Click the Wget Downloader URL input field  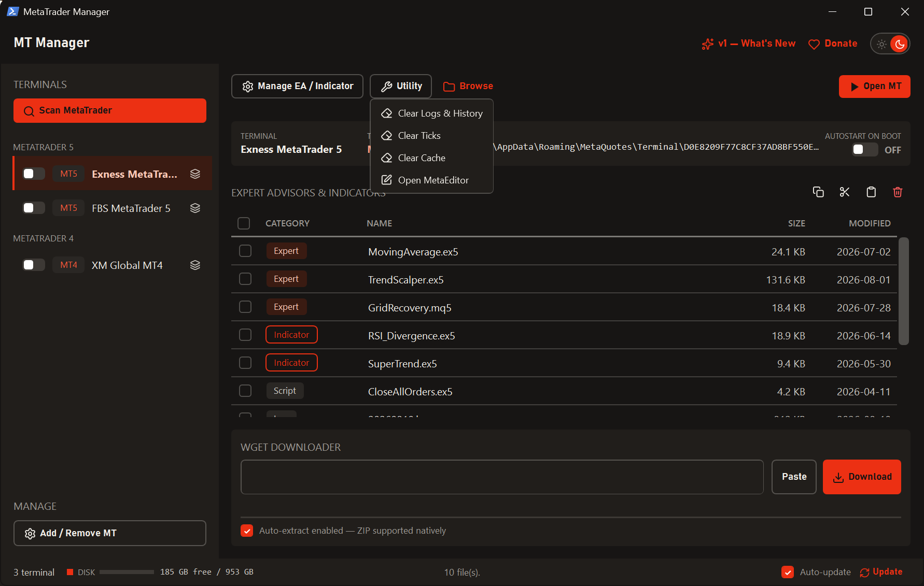502,477
